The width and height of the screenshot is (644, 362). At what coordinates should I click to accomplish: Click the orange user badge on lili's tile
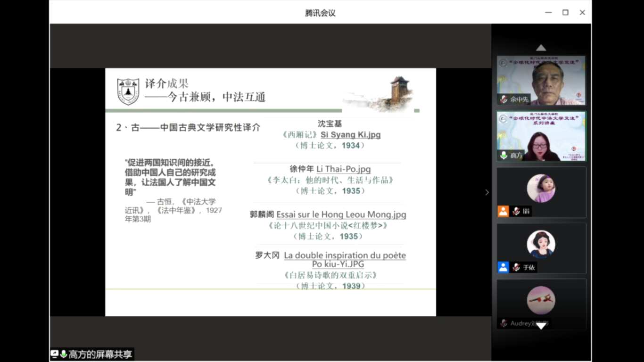click(x=503, y=211)
